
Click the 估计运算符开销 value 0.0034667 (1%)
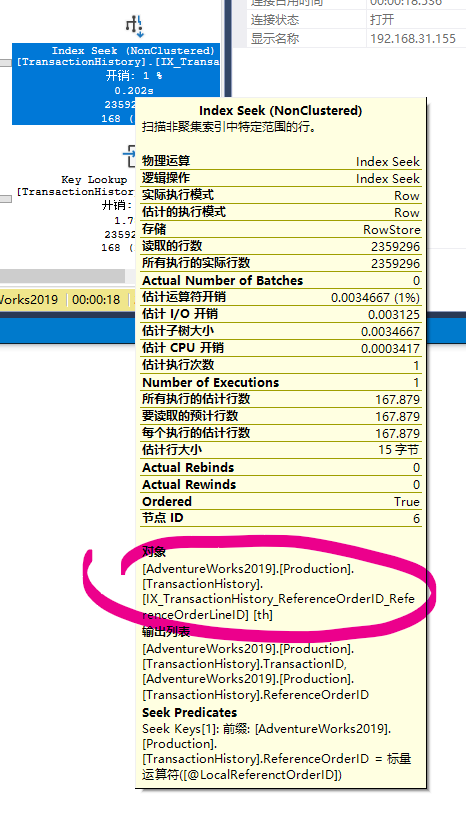coord(375,297)
